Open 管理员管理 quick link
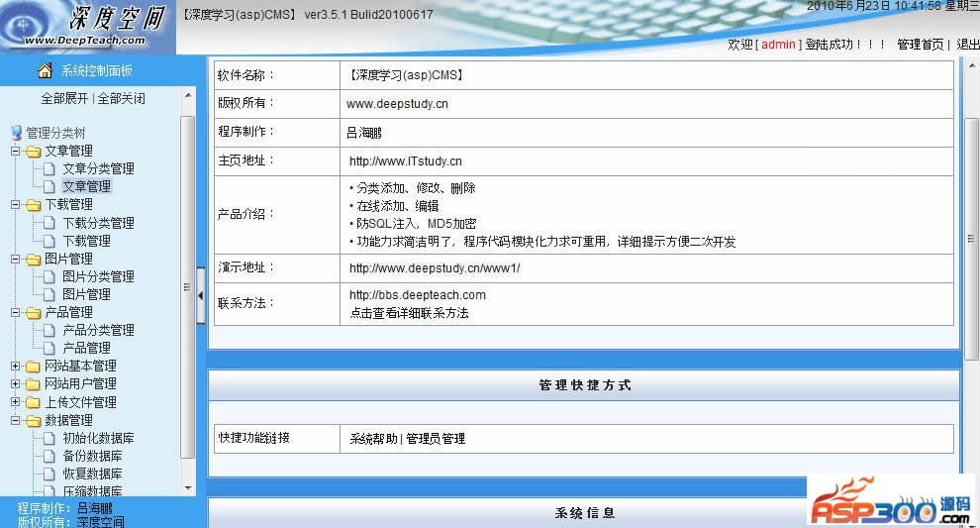The height and width of the screenshot is (528, 980). 436,439
